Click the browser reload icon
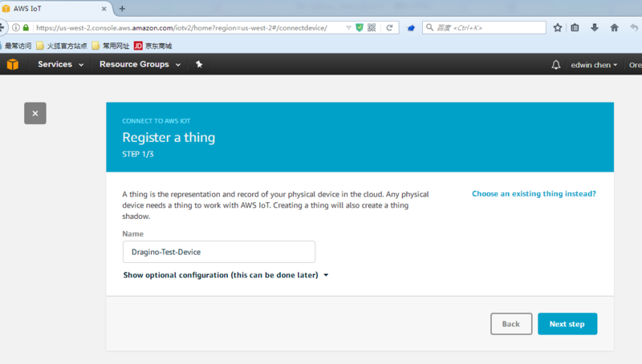The image size is (642, 364). pyautogui.click(x=389, y=28)
